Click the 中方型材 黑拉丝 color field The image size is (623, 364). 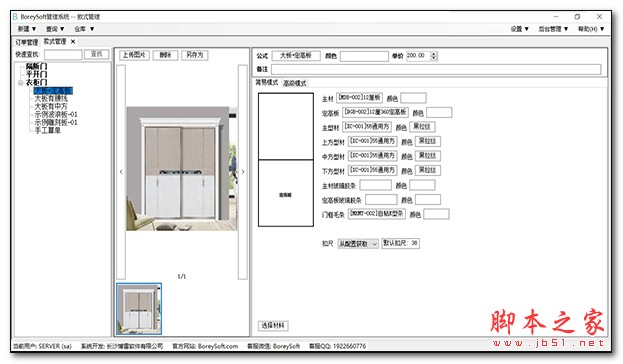(428, 155)
